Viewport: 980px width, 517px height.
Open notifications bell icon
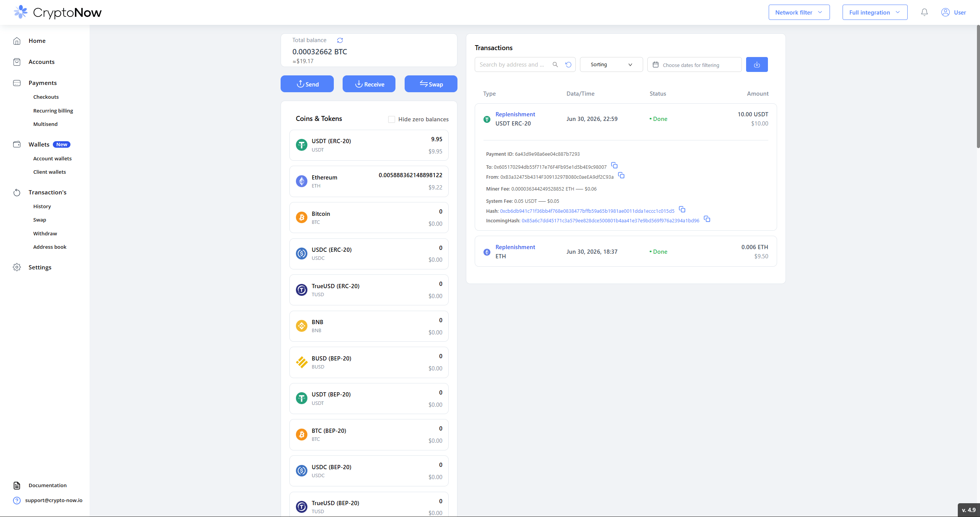(924, 12)
